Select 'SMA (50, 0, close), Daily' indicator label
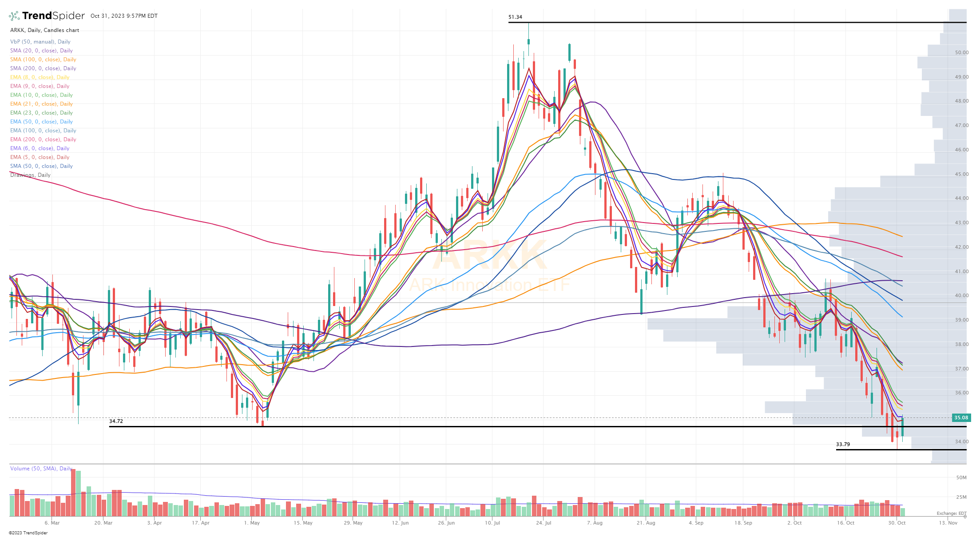Viewport: 980px width, 537px height. pyautogui.click(x=41, y=166)
